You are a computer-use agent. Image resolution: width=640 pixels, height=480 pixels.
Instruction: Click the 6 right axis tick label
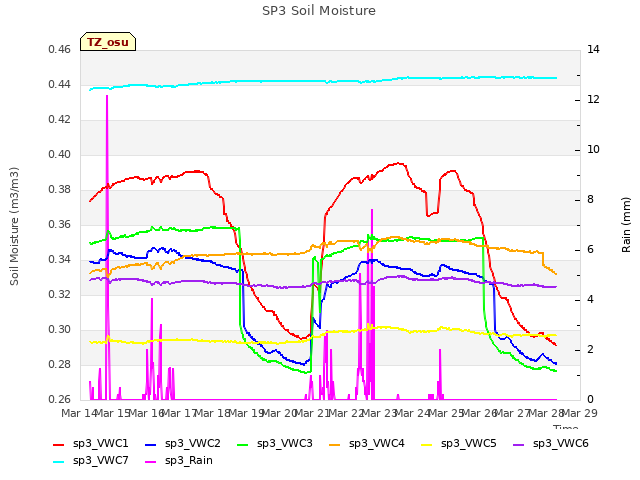pos(590,250)
